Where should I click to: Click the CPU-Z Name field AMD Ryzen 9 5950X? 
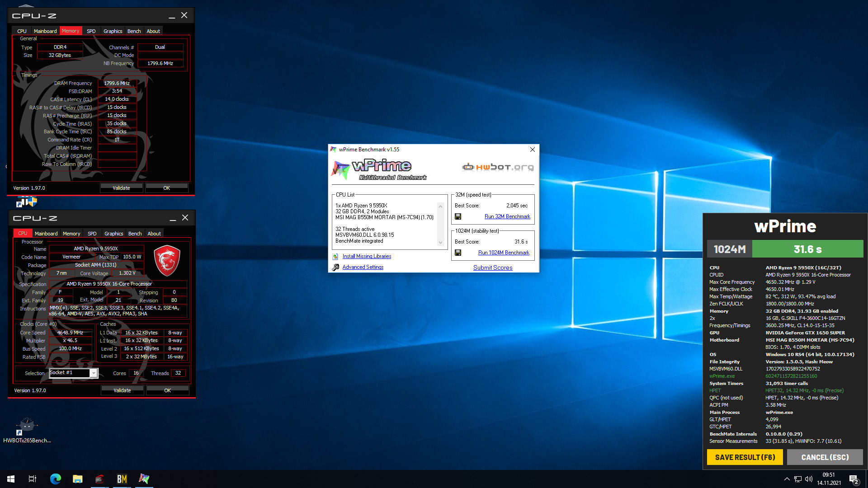pyautogui.click(x=96, y=249)
